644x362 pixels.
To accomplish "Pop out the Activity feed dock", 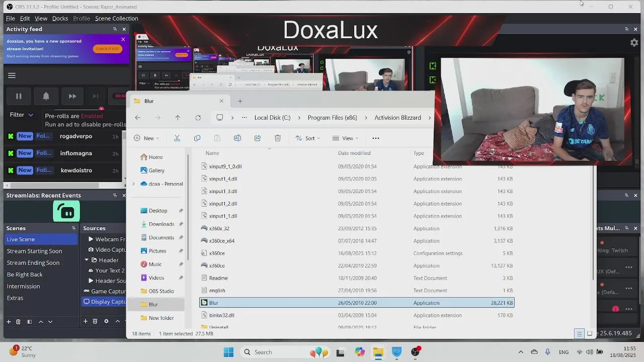I will (115, 29).
